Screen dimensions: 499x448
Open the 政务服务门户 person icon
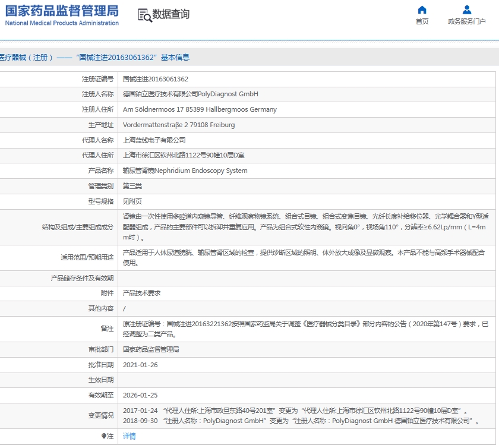[467, 10]
